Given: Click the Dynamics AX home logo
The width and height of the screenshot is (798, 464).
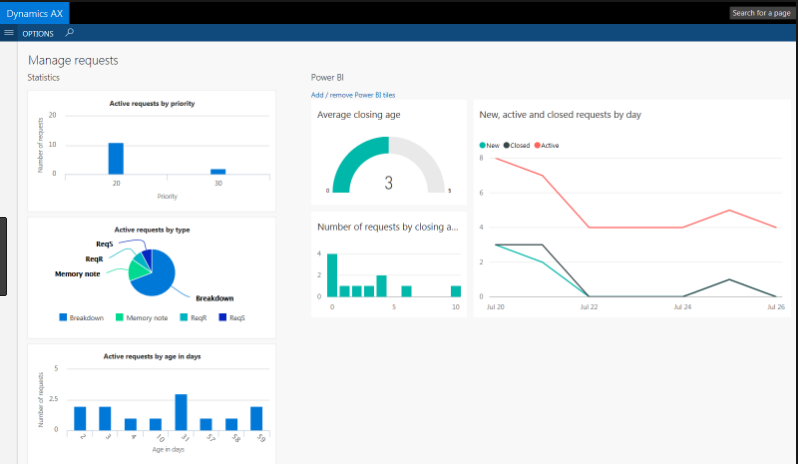Looking at the screenshot, I should point(34,12).
